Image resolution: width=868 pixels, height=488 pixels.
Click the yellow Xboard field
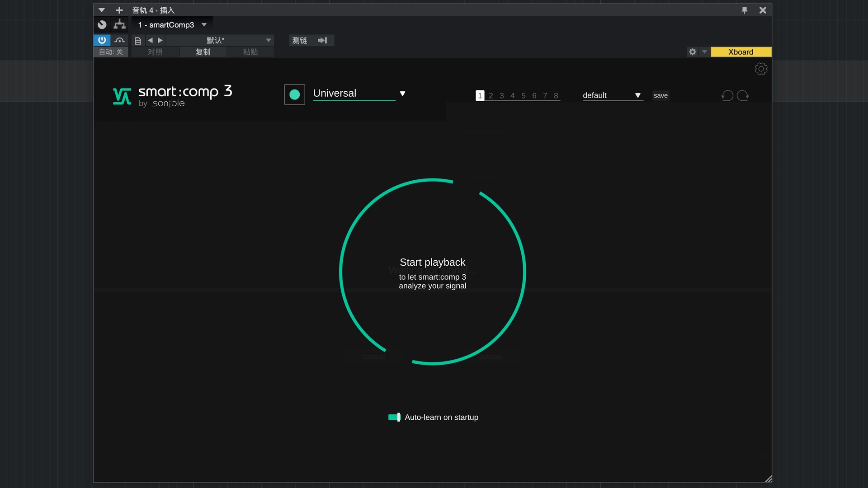click(741, 52)
